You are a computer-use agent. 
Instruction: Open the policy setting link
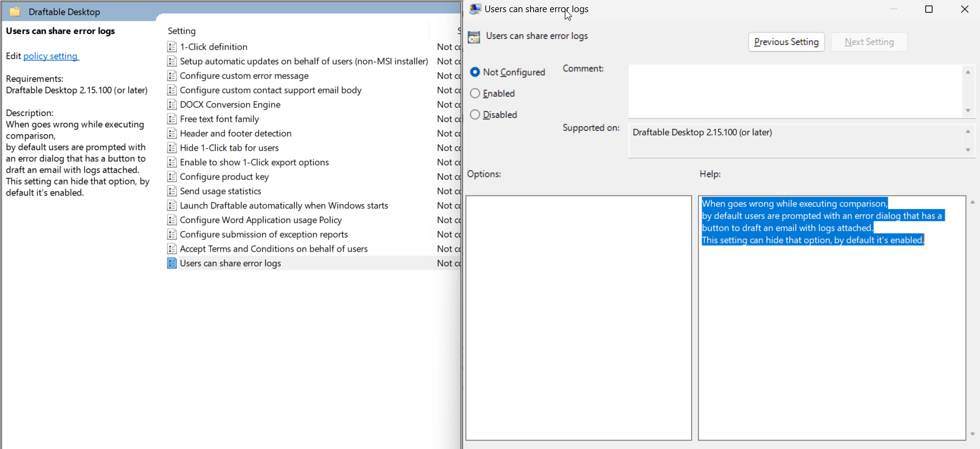pyautogui.click(x=50, y=56)
